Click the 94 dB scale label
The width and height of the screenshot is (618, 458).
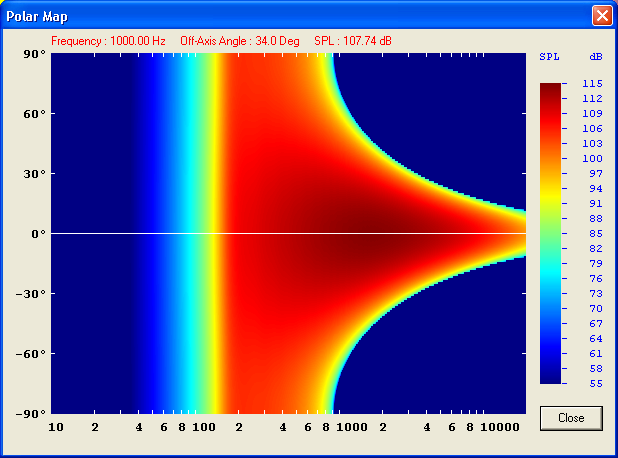596,189
